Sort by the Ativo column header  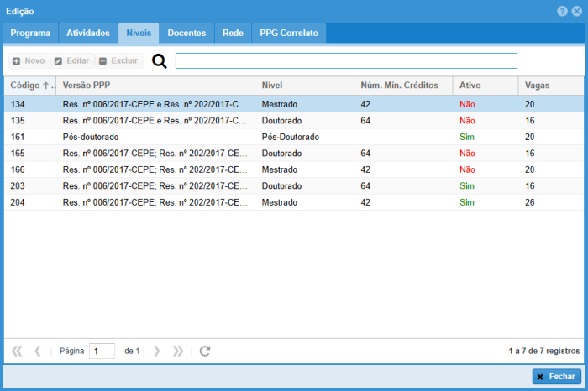point(470,86)
